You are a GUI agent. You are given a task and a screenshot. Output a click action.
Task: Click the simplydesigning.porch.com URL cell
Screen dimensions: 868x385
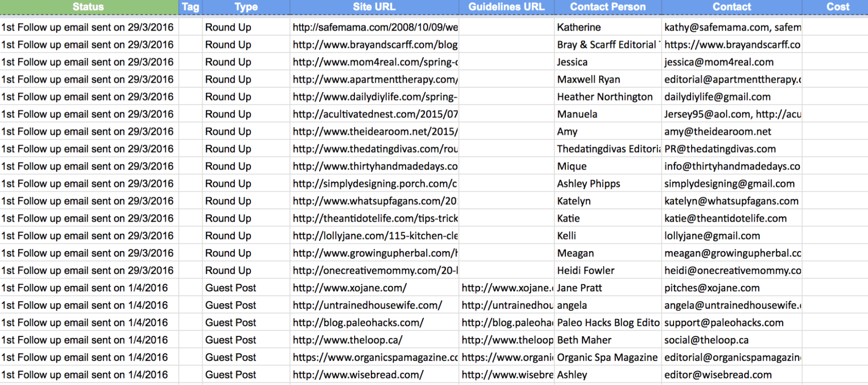374,184
